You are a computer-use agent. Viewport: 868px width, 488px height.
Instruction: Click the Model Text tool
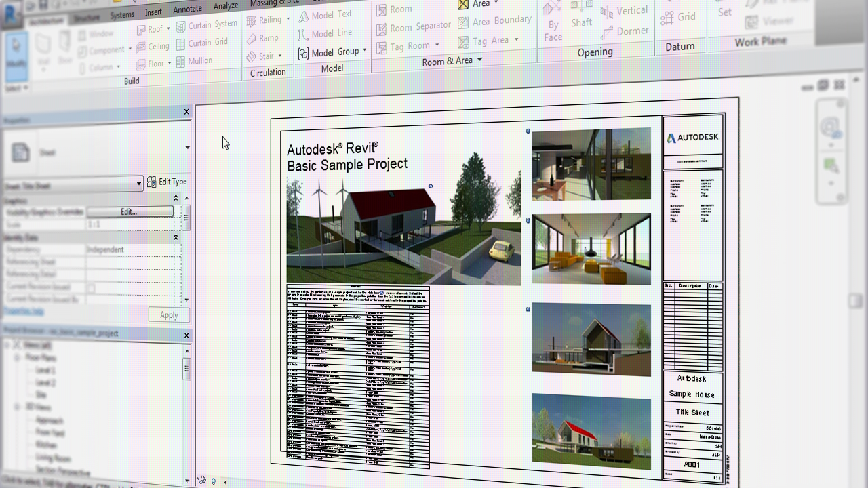(325, 15)
